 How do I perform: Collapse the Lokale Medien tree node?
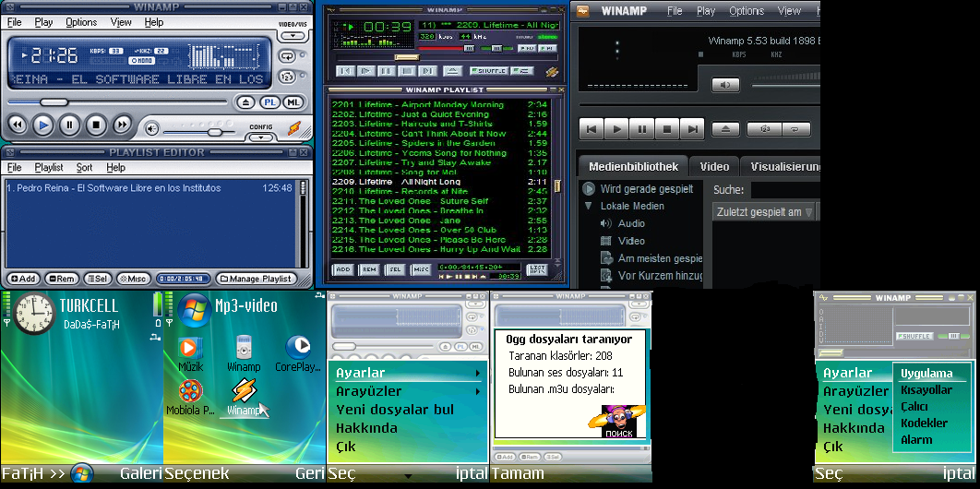pos(588,206)
